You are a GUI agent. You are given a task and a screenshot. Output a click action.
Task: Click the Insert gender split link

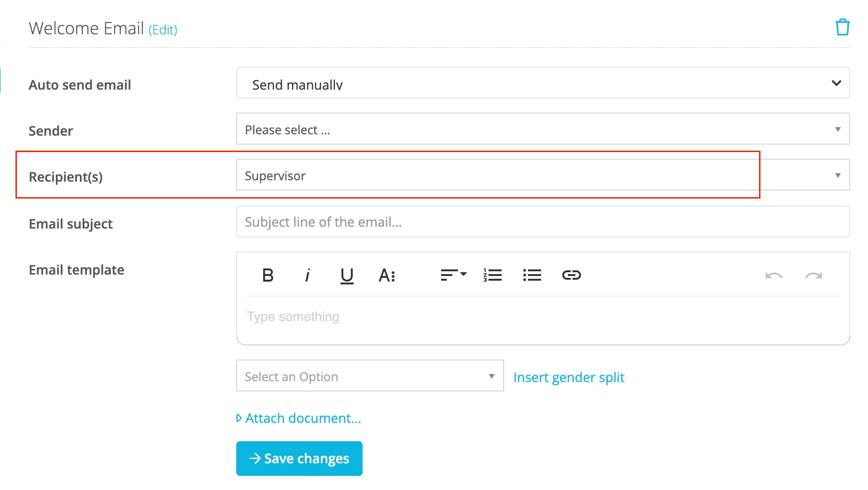tap(569, 377)
